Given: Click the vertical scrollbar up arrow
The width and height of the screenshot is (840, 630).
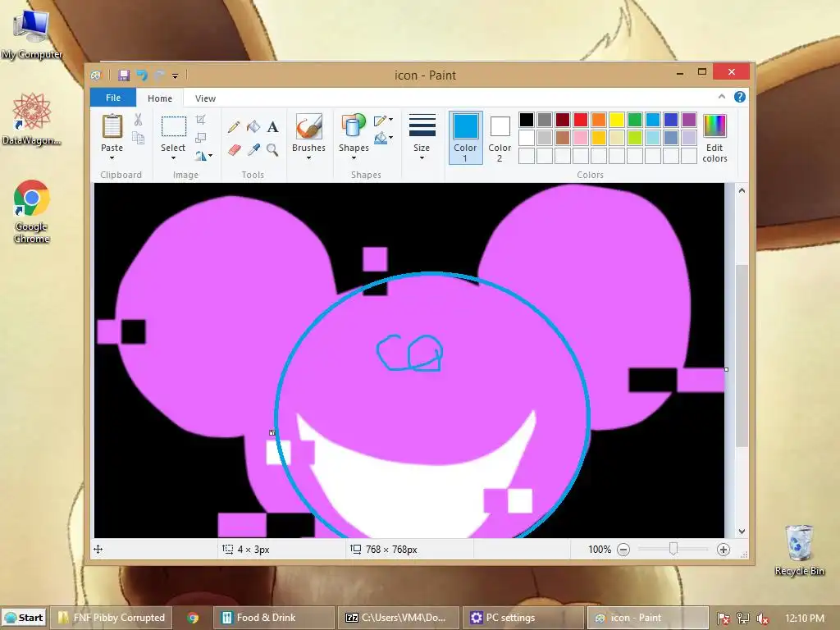Looking at the screenshot, I should click(742, 190).
